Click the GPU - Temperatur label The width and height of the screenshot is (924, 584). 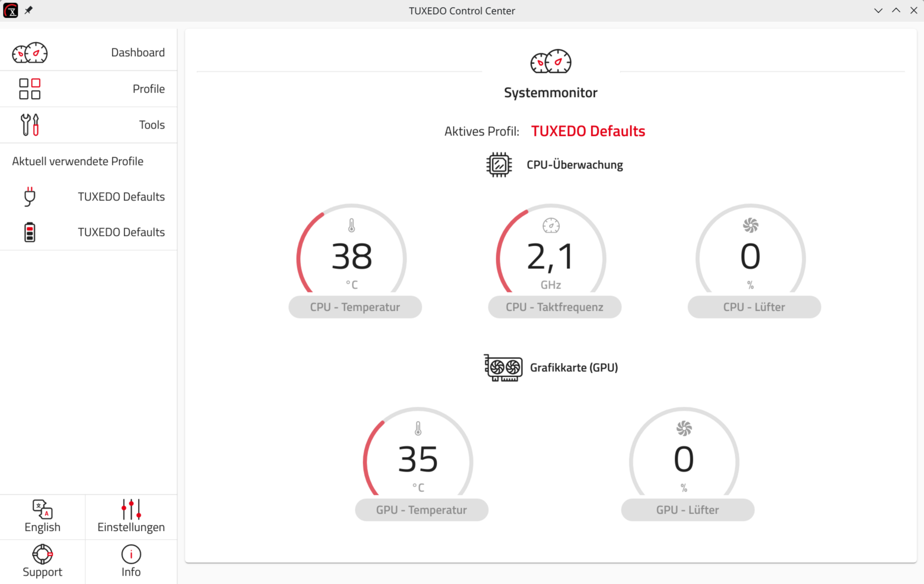pos(421,510)
